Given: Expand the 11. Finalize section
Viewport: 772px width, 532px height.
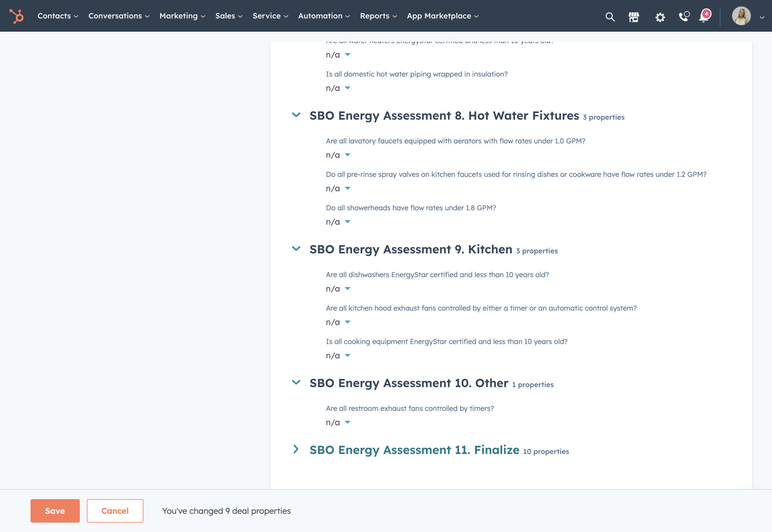Looking at the screenshot, I should click(x=296, y=449).
